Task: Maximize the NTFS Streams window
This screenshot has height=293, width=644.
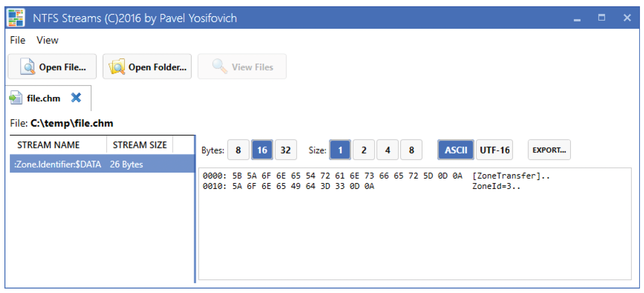Action: (602, 17)
